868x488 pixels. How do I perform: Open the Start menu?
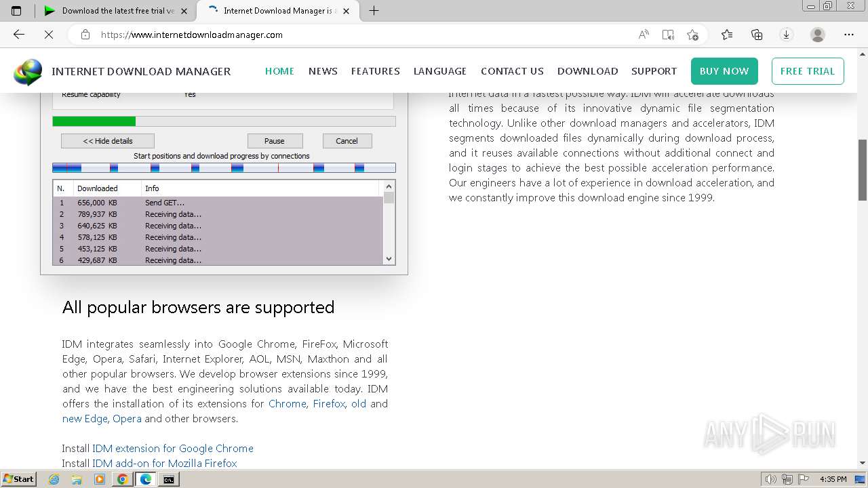pos(19,479)
